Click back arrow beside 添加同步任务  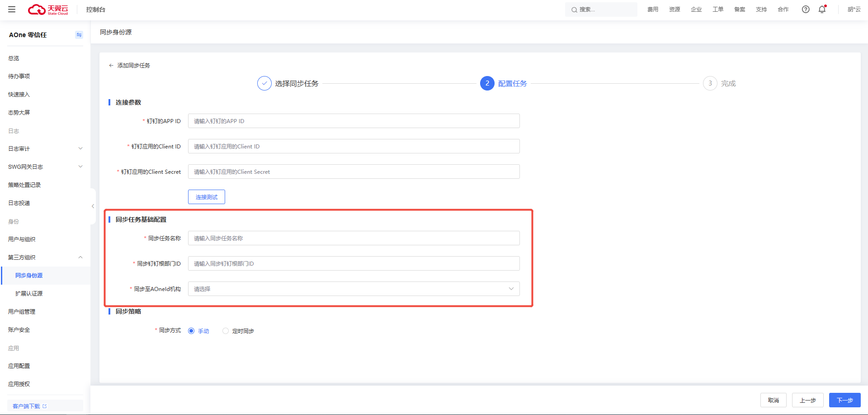[111, 66]
